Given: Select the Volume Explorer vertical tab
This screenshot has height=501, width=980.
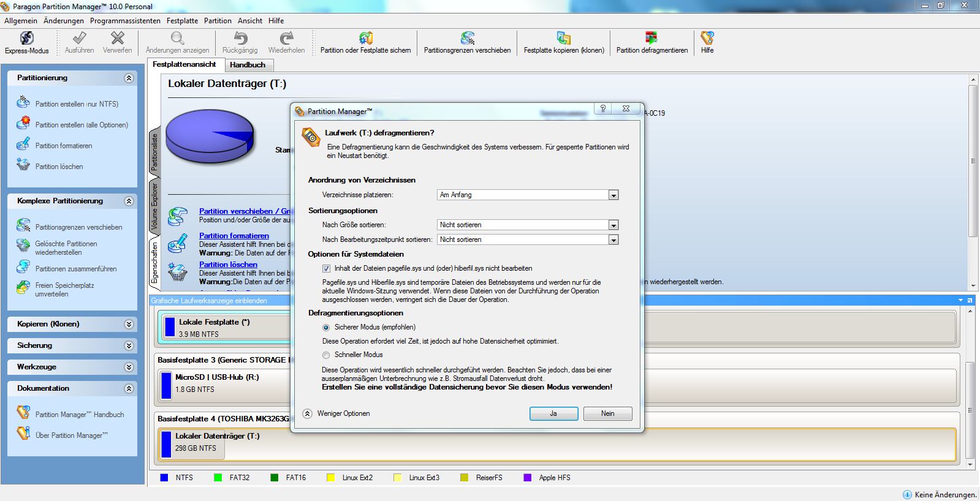Looking at the screenshot, I should point(154,206).
